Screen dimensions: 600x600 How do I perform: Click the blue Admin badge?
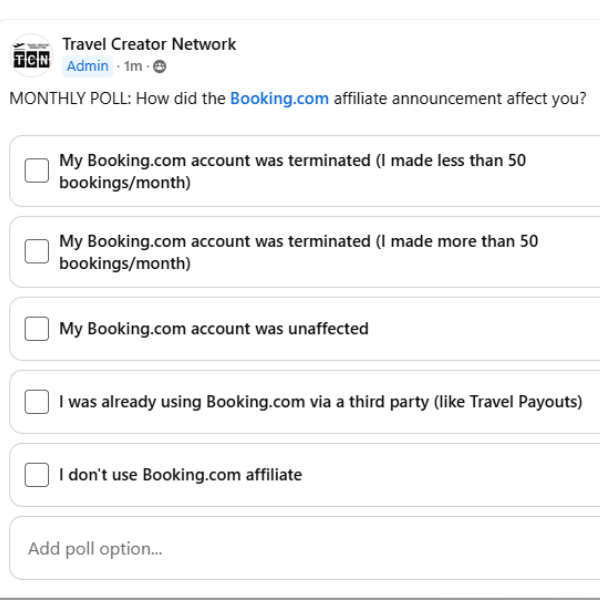pyautogui.click(x=88, y=66)
